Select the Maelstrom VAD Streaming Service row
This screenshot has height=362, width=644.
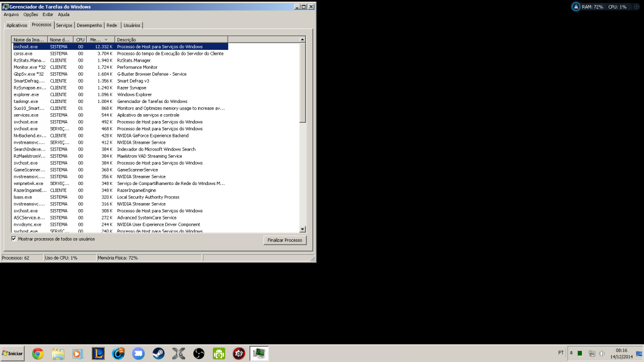tap(120, 156)
